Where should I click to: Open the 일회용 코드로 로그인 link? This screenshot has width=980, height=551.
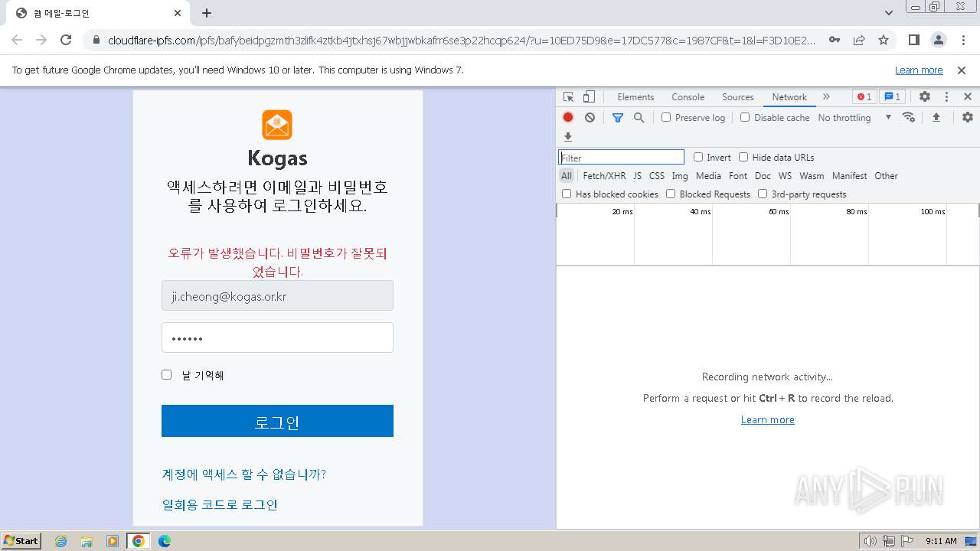[x=220, y=504]
